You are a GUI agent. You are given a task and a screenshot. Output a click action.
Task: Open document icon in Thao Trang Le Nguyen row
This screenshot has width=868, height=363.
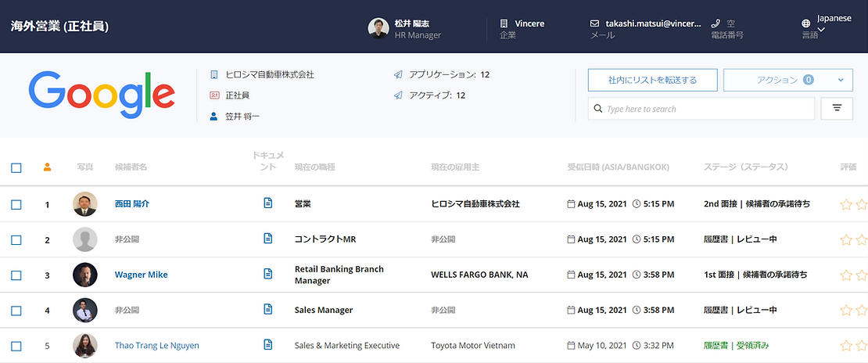(267, 345)
